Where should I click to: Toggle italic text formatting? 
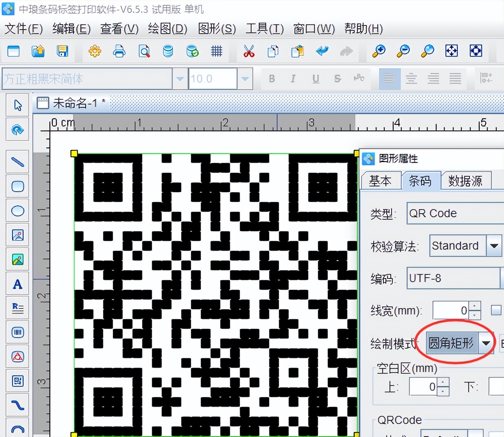[293, 79]
